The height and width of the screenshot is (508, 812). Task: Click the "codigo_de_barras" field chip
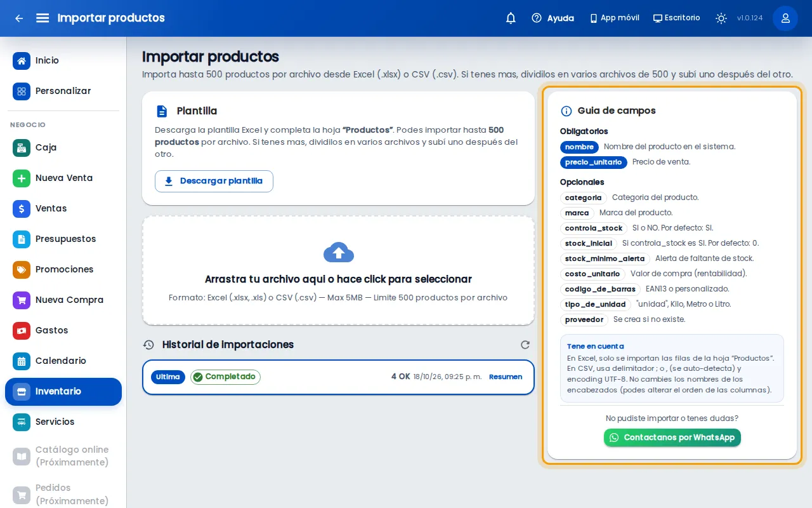click(x=600, y=290)
